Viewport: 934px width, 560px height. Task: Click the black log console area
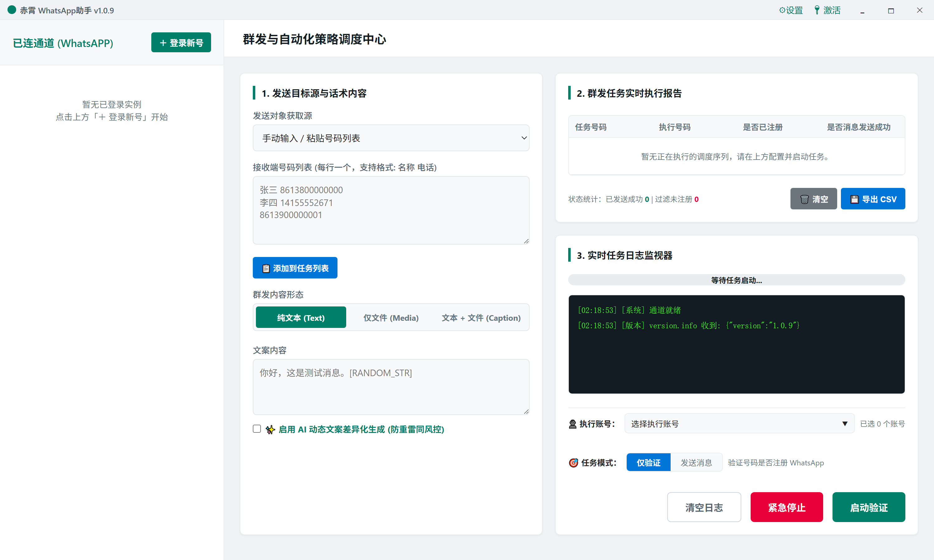(737, 344)
